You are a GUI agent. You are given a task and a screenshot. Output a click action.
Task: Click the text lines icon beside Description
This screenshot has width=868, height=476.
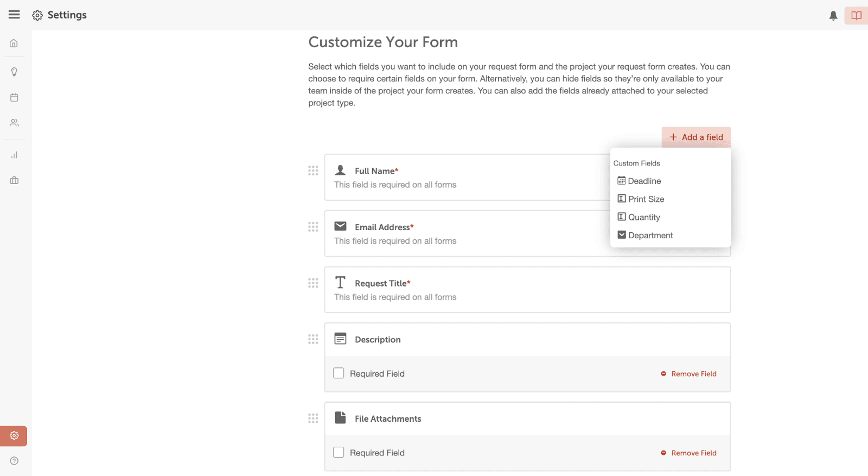(x=340, y=339)
